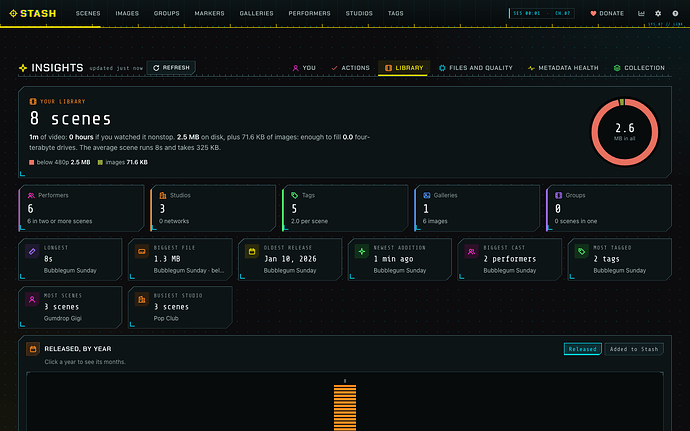This screenshot has width=690, height=431.
Task: Switch to the Files and Quality tab
Action: coord(476,68)
